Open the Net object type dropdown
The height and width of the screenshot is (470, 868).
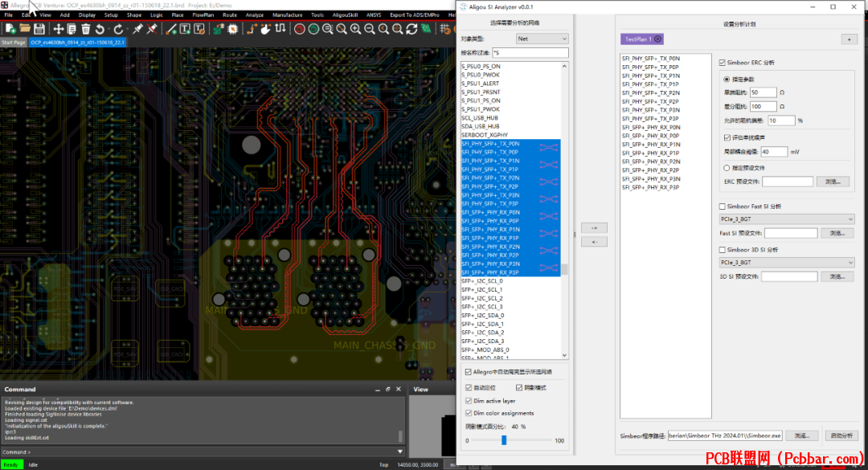coord(542,39)
